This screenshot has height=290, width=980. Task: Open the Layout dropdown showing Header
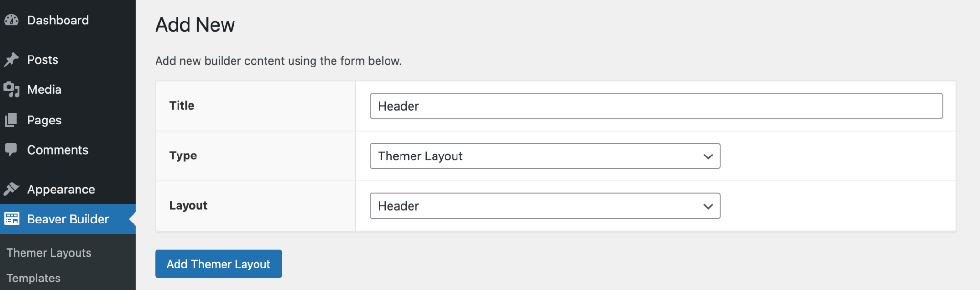545,206
